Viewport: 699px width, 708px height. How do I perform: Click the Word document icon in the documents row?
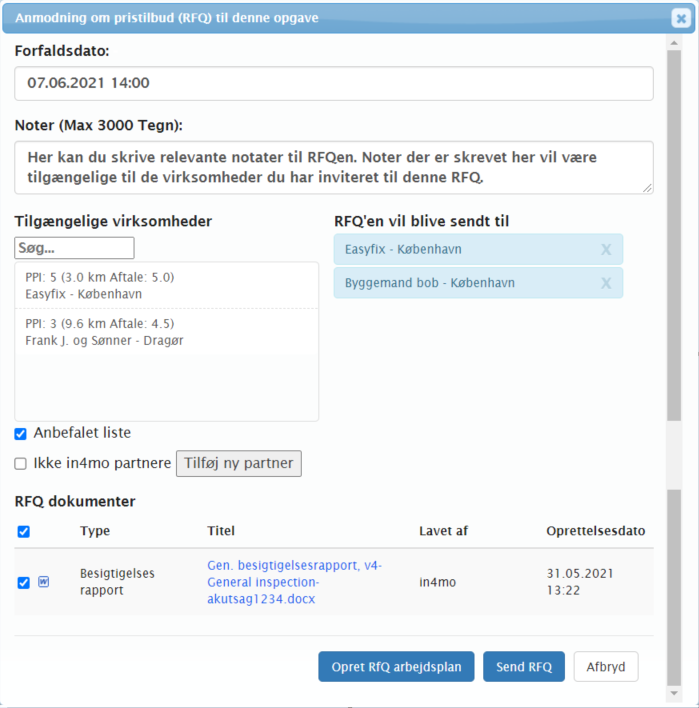43,581
